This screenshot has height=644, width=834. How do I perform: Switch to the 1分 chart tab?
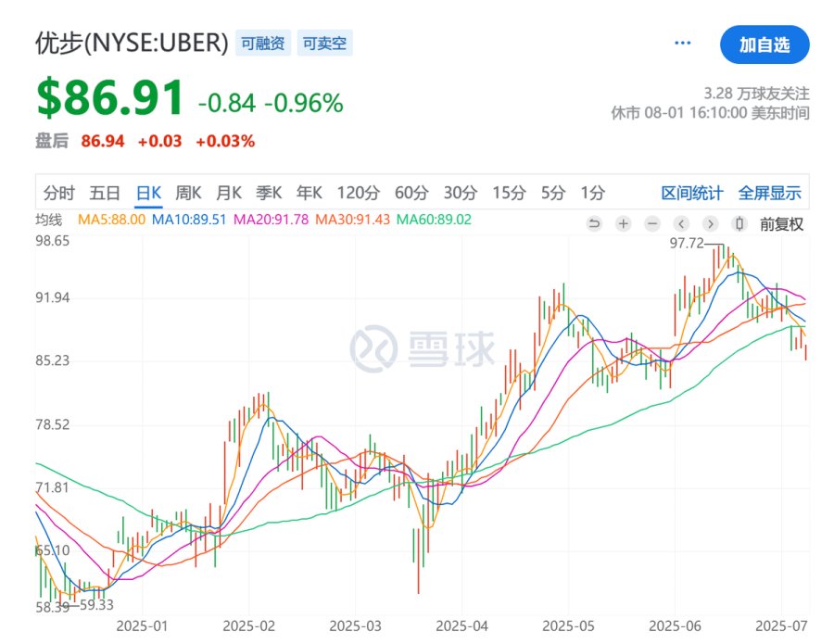coord(592,193)
